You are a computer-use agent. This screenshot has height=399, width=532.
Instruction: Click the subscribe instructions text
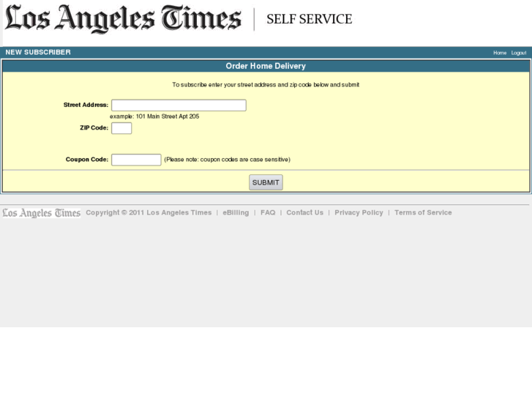pos(266,85)
